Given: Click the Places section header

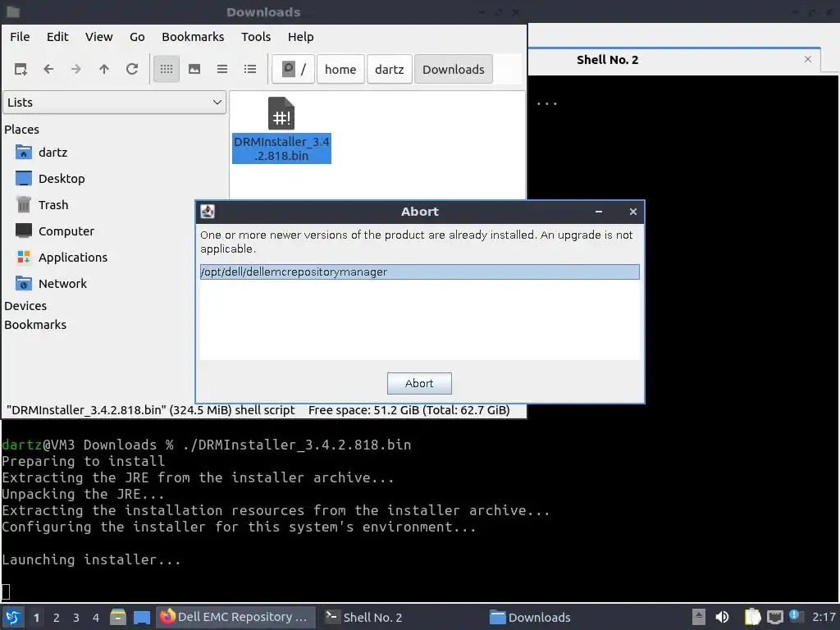Looking at the screenshot, I should point(21,130).
